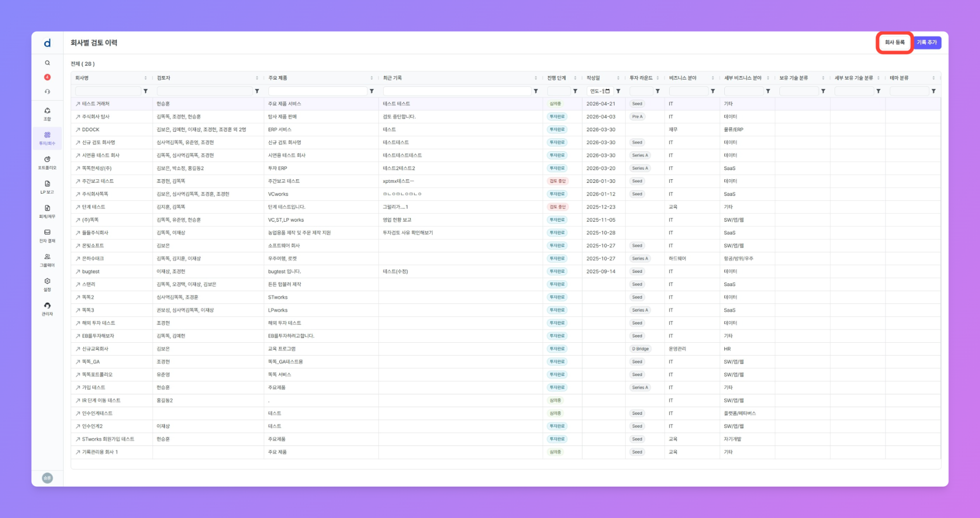Open the 작성일 date picker filter
The width and height of the screenshot is (980, 518).
point(607,91)
